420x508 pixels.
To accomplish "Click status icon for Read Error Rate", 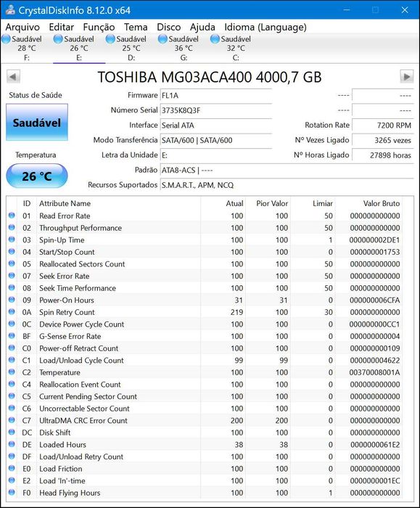I will pyautogui.click(x=12, y=216).
